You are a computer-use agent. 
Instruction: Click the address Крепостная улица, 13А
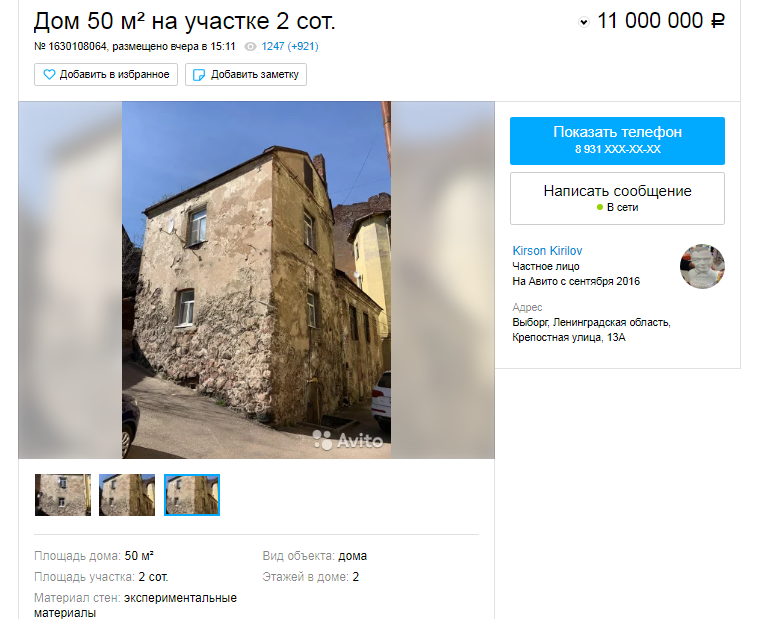click(568, 337)
